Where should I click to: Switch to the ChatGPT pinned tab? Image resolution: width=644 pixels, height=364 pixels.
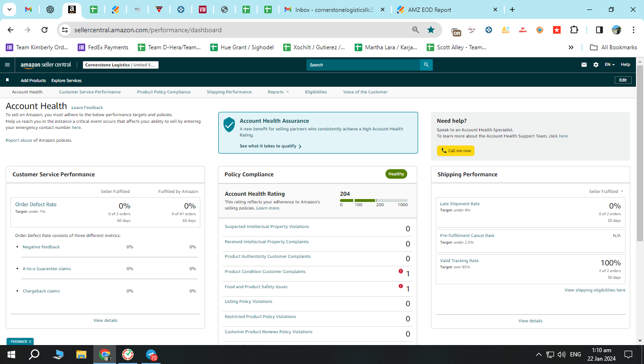coord(50,9)
